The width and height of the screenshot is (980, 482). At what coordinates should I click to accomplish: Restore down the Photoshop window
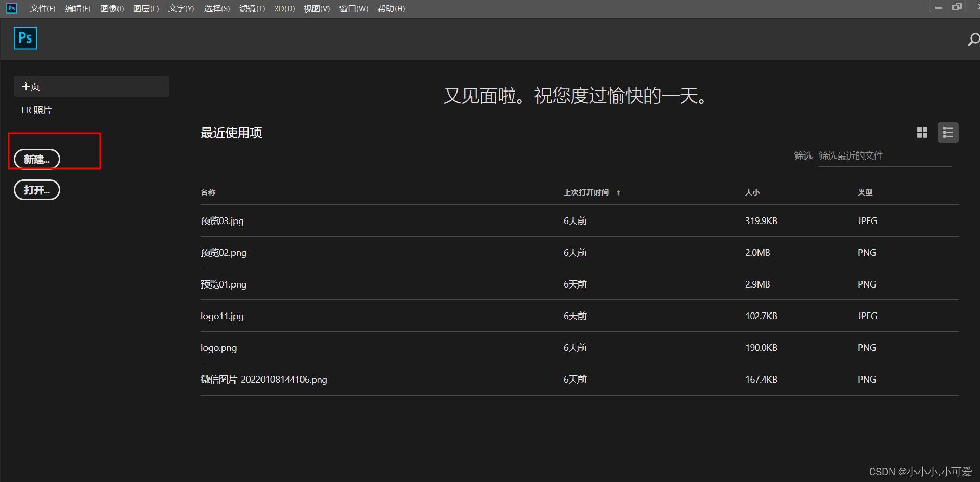[957, 7]
